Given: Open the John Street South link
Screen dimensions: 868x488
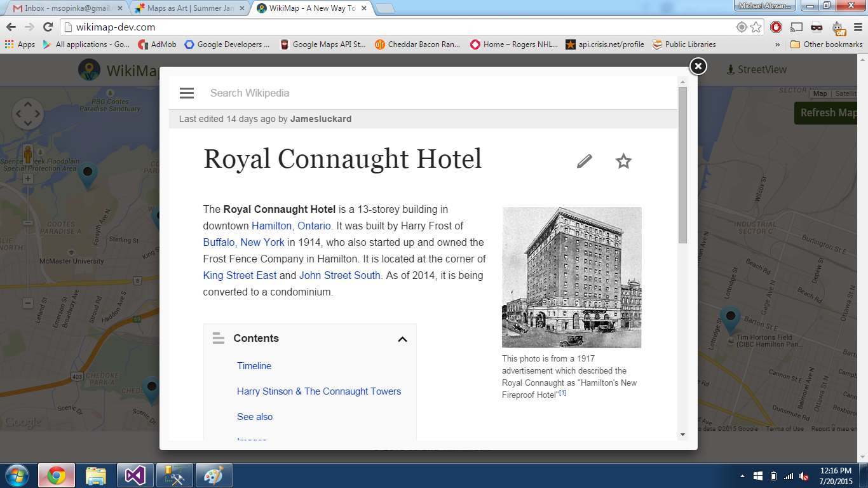Looking at the screenshot, I should coord(340,275).
